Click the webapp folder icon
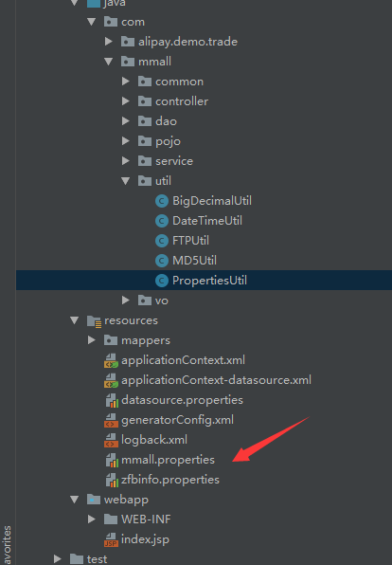Screen dimensions: 392x565 [x=94, y=500]
